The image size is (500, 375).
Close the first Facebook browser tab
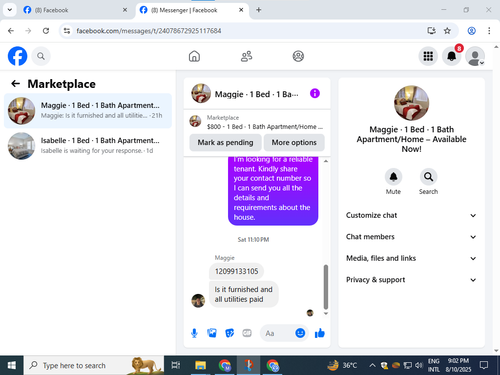[x=125, y=10]
